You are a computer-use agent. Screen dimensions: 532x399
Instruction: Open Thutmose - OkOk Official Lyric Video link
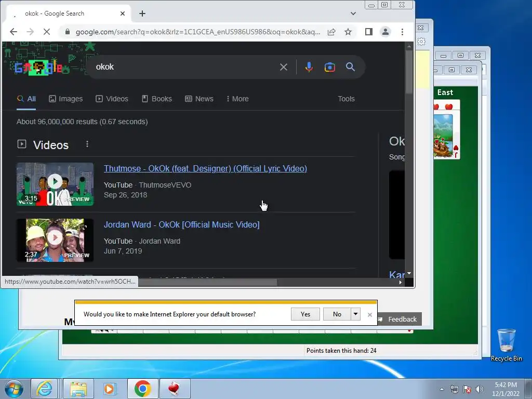click(205, 169)
